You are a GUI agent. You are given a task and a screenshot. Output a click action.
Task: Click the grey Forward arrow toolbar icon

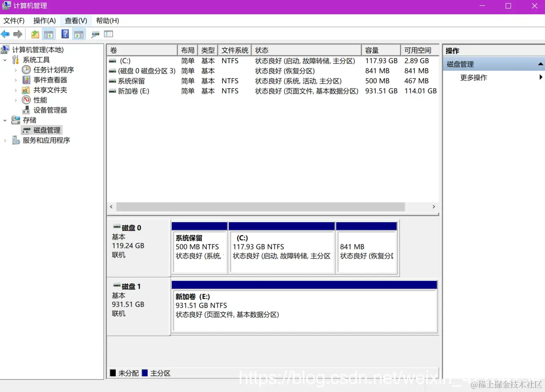point(18,34)
